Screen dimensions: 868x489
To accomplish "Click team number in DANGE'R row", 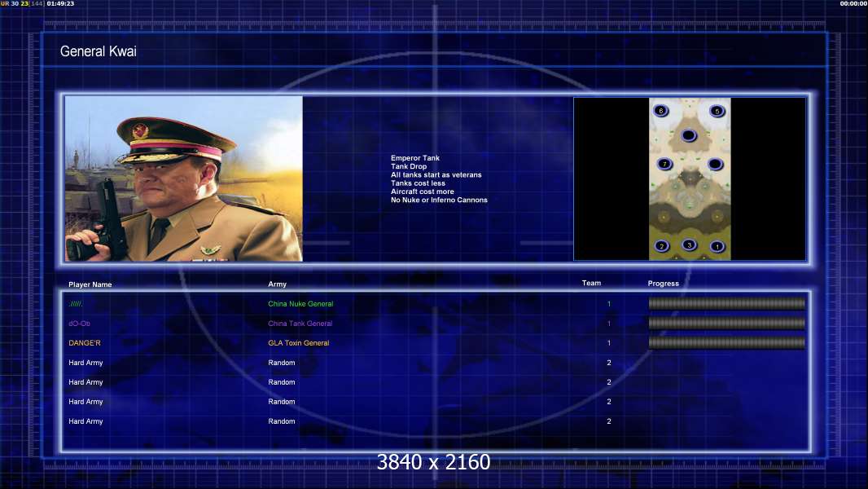I will 609,343.
